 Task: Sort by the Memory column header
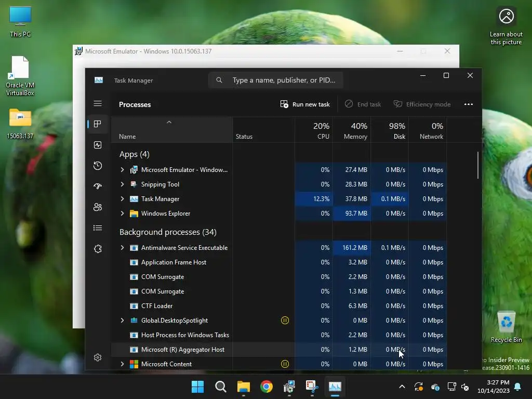pos(352,130)
